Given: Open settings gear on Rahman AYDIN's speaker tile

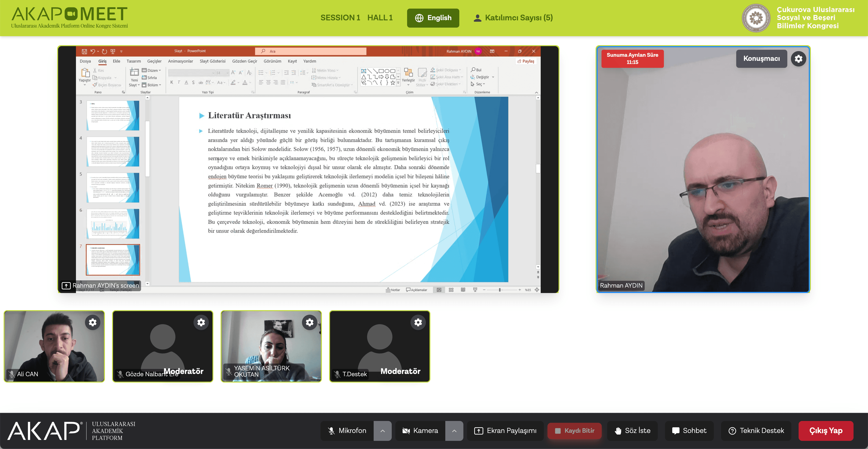Looking at the screenshot, I should click(x=799, y=59).
